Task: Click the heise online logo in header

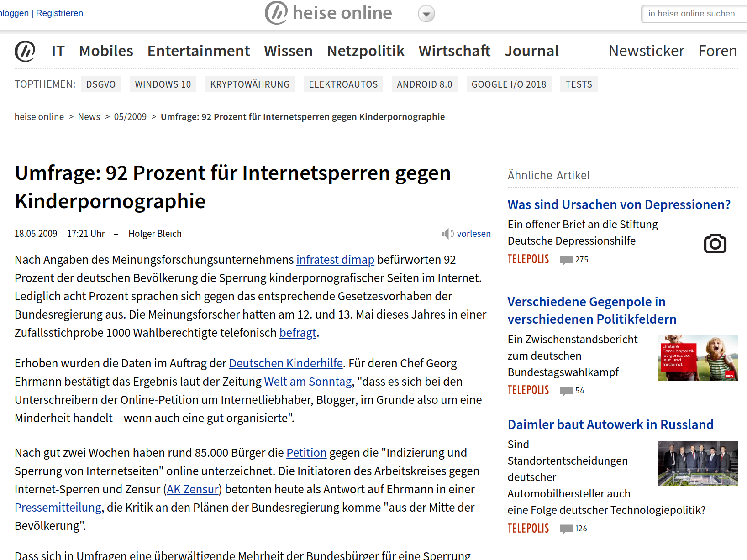Action: click(328, 13)
